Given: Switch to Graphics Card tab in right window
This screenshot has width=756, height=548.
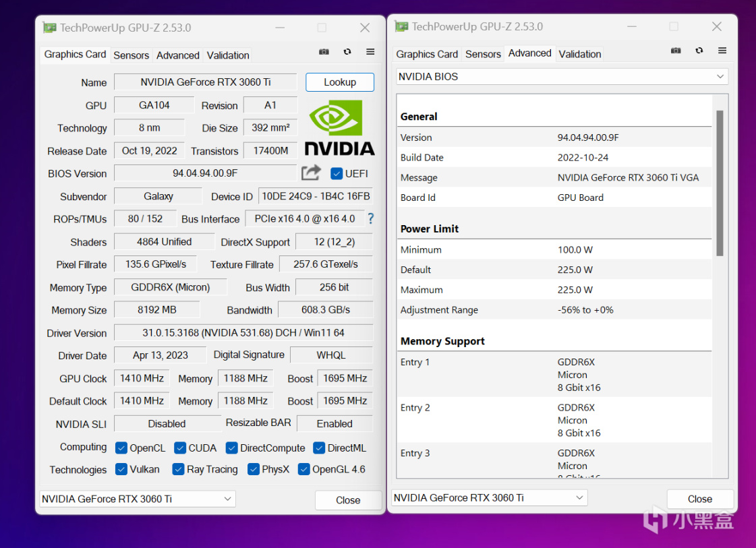Looking at the screenshot, I should (427, 55).
